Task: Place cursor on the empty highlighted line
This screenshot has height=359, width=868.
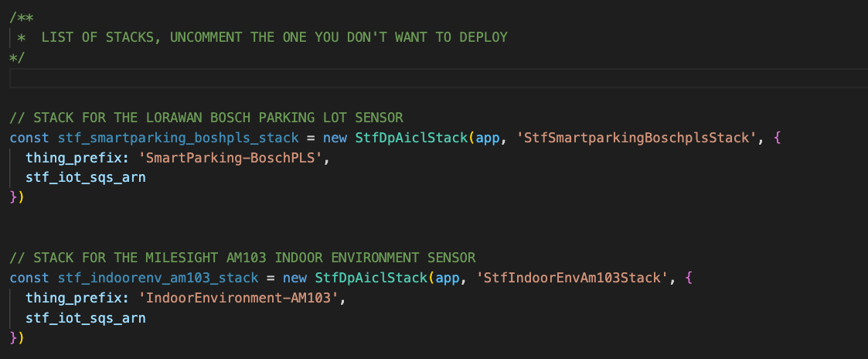Action: pyautogui.click(x=438, y=78)
